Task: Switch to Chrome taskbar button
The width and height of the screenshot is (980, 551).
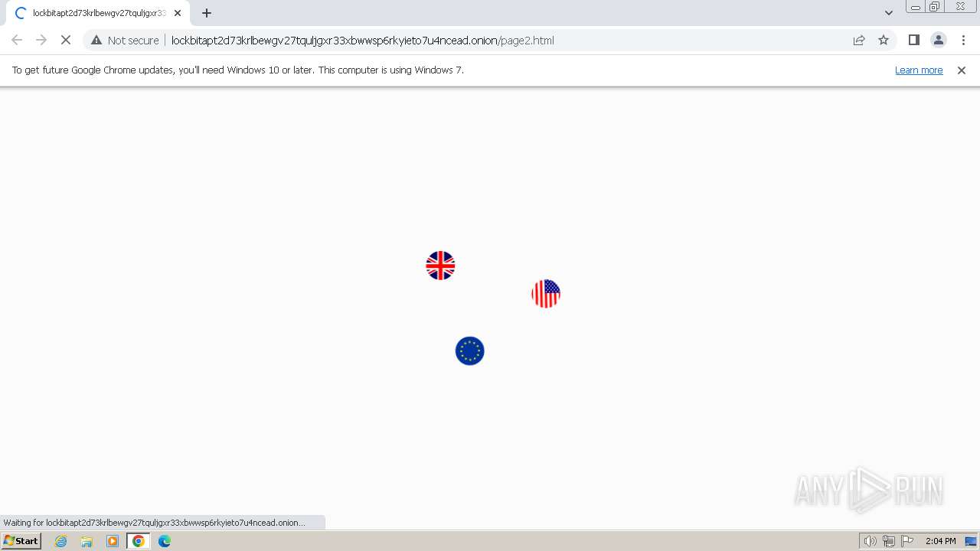Action: point(138,541)
